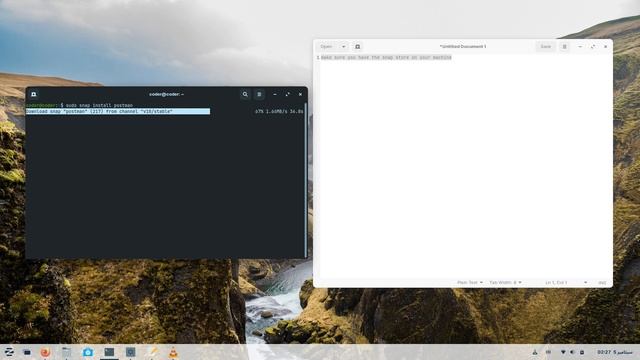
Task: Click the download speed and percentage readout
Action: click(279, 111)
